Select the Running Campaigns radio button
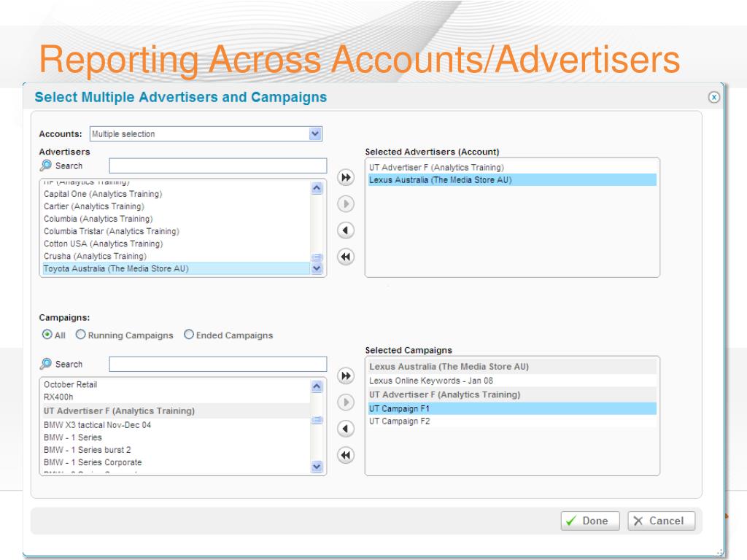747x560 pixels. 80,334
